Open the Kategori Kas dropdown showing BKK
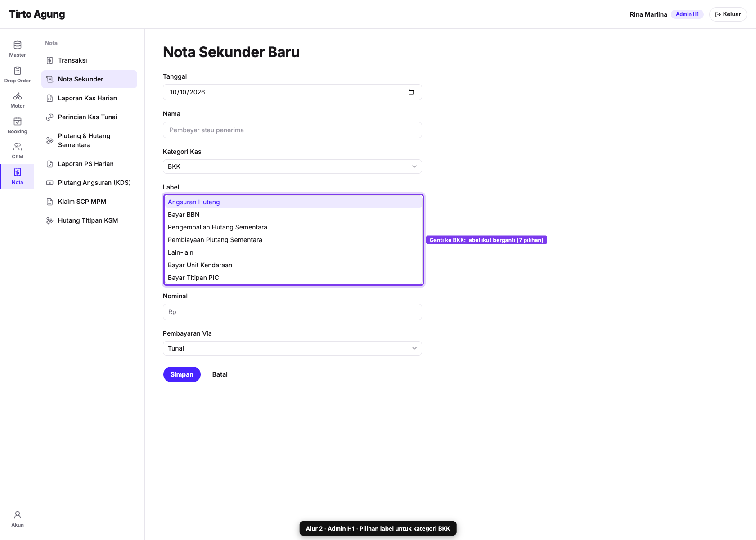The width and height of the screenshot is (756, 540). [292, 166]
